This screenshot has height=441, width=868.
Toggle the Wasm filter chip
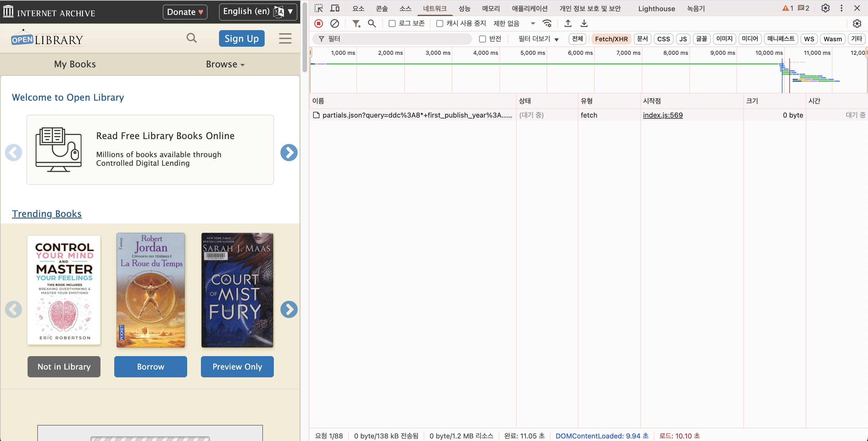coord(833,39)
